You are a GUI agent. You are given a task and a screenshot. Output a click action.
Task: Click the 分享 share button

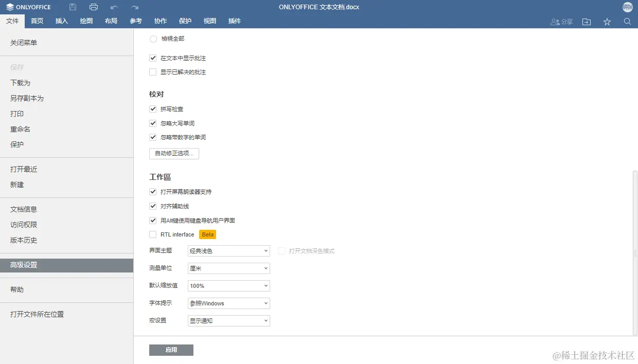[x=561, y=22]
